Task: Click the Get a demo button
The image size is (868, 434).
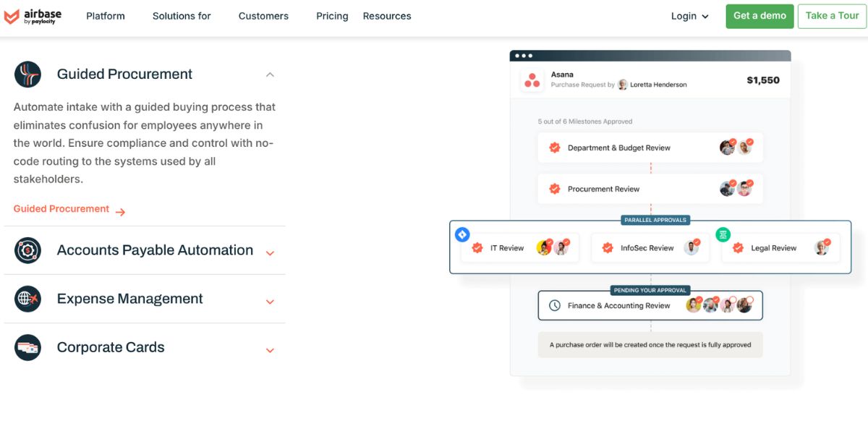Action: [x=759, y=15]
